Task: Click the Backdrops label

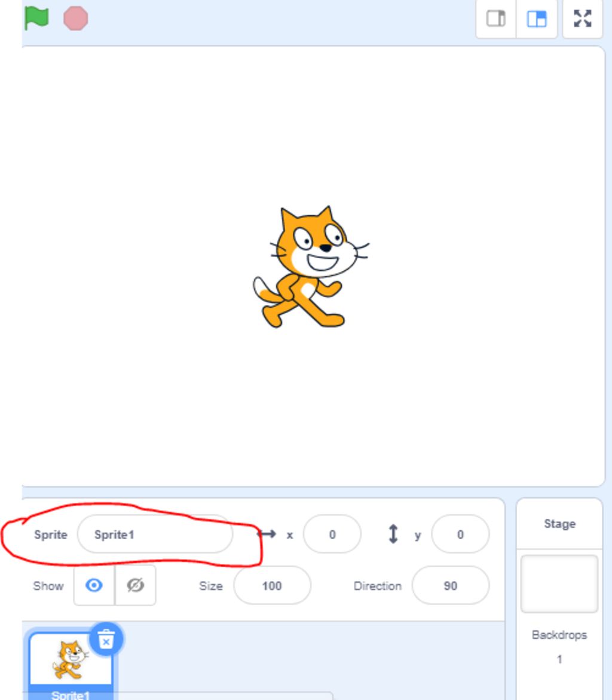Action: [559, 635]
